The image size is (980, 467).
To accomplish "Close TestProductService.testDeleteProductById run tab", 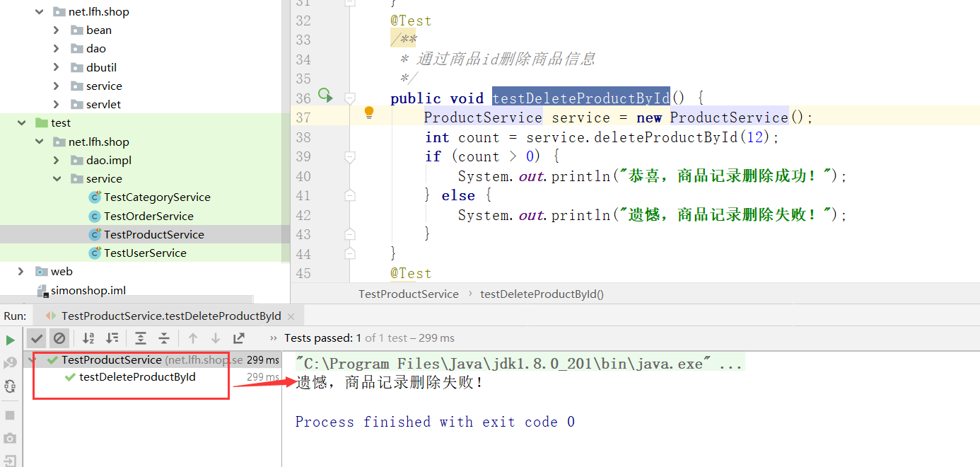I will click(x=291, y=316).
